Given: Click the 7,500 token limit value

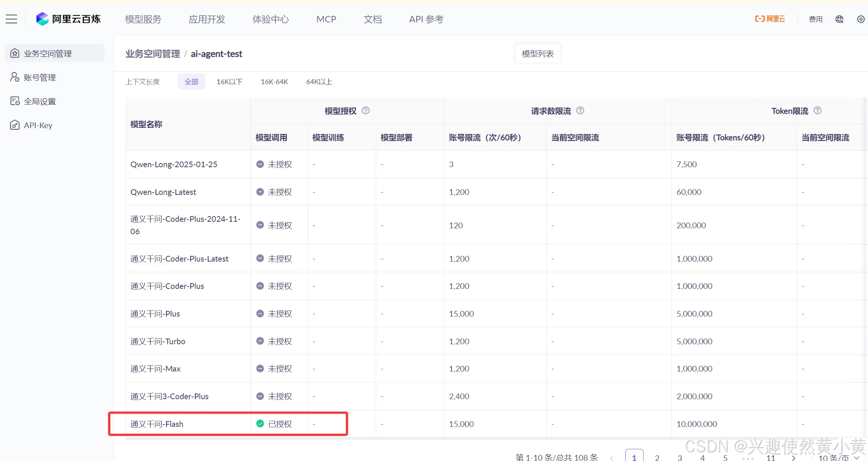Looking at the screenshot, I should (686, 164).
